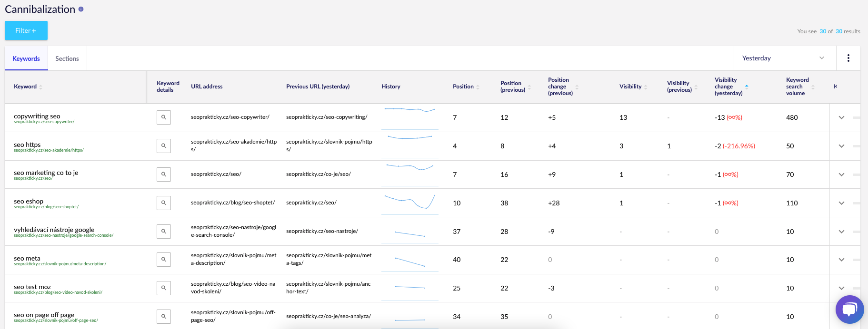868x329 pixels.
Task: Open the google-search-console link under vyhledávací nástroje google
Action: [63, 235]
